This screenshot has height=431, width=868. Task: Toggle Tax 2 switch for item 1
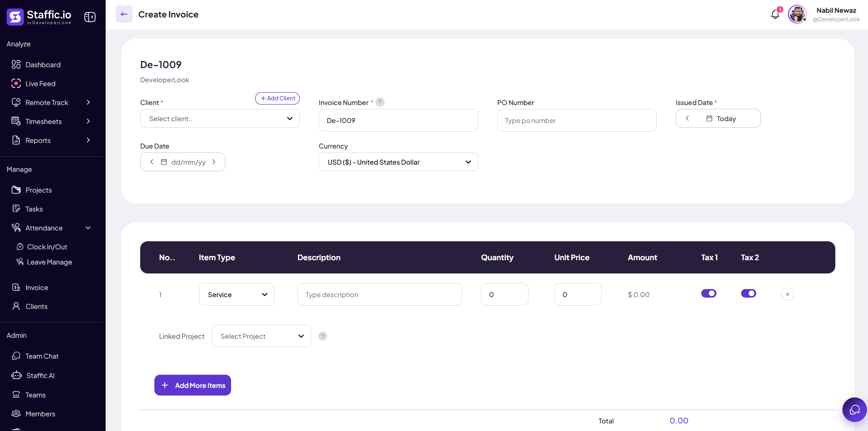click(x=749, y=293)
